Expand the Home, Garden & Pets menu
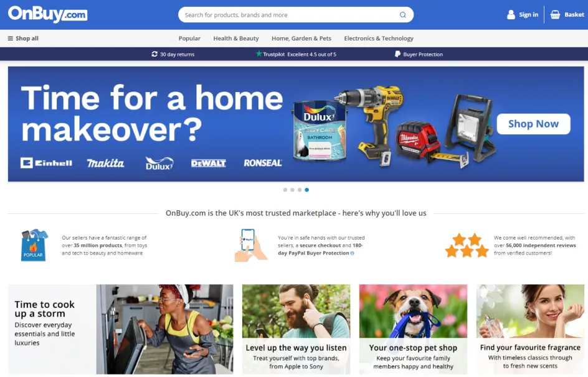The height and width of the screenshot is (377, 588). [x=301, y=38]
